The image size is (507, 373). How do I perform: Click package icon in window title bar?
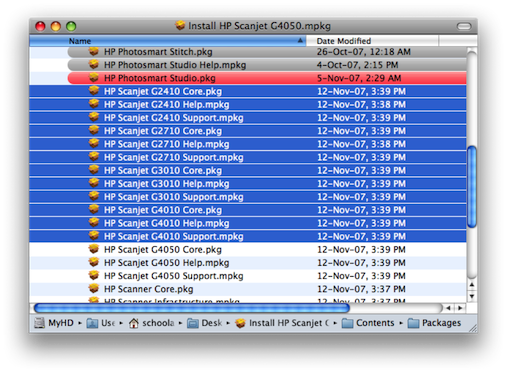coord(180,25)
